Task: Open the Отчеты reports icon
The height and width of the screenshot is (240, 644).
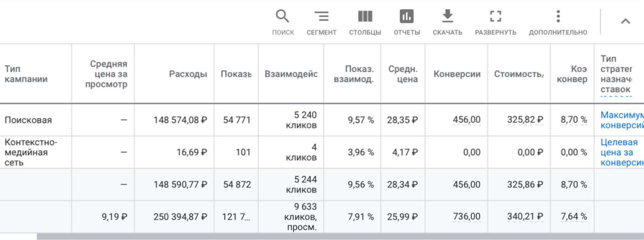Action: (407, 17)
